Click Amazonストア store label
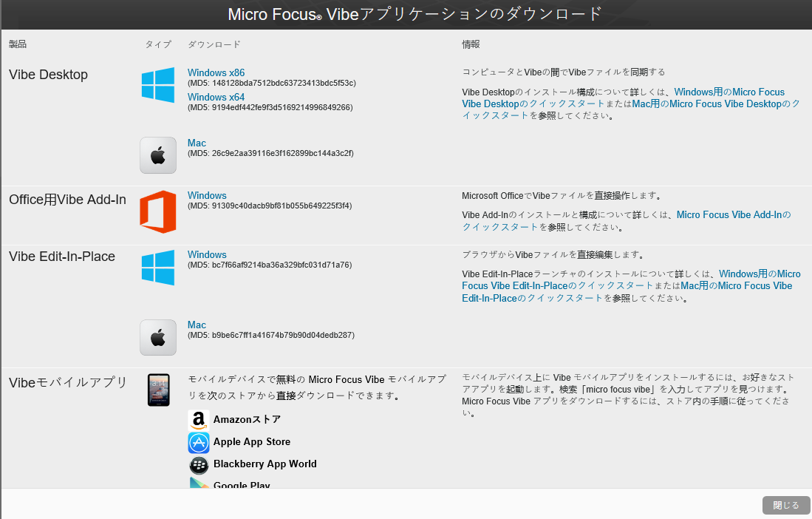Viewport: 812px width, 519px height. 247,419
